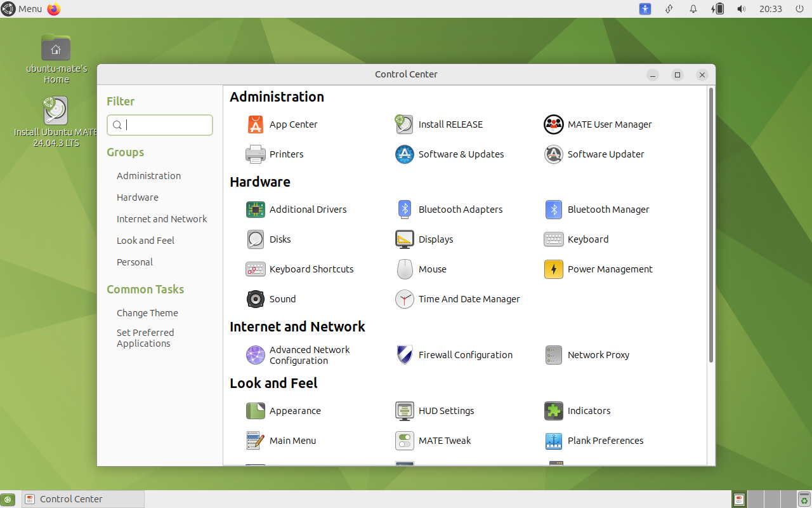Image resolution: width=812 pixels, height=508 pixels.
Task: Select Internet and Network group
Action: 162,219
